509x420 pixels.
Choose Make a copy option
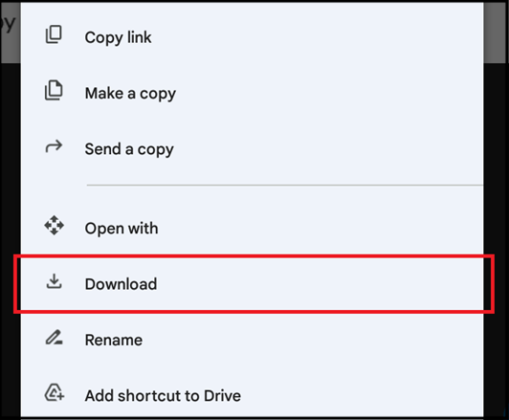click(x=252, y=93)
